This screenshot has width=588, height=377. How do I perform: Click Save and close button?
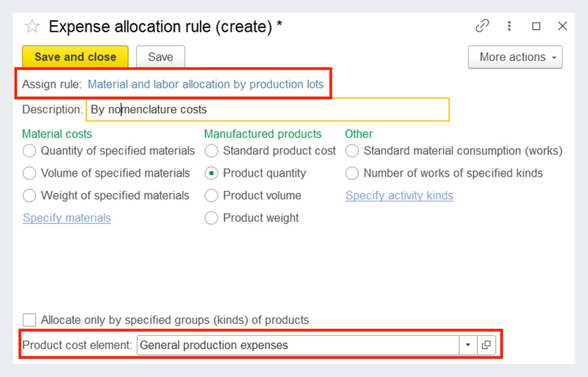75,57
